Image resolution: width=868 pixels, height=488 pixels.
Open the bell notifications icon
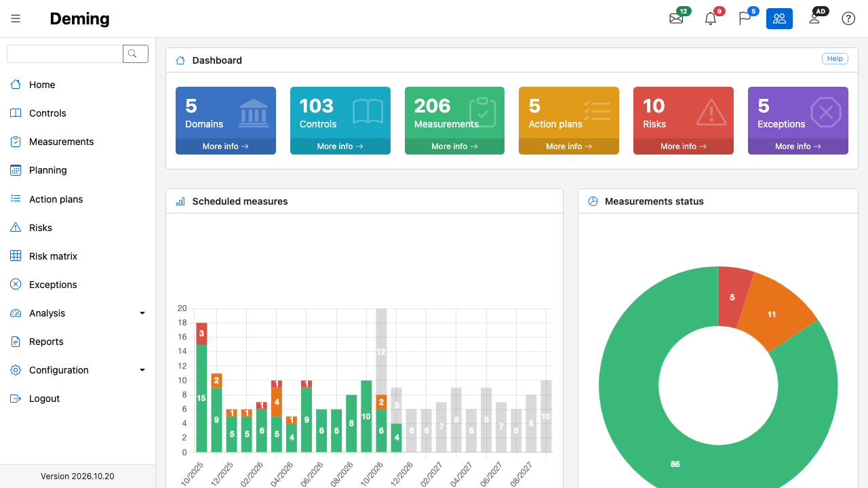[711, 18]
